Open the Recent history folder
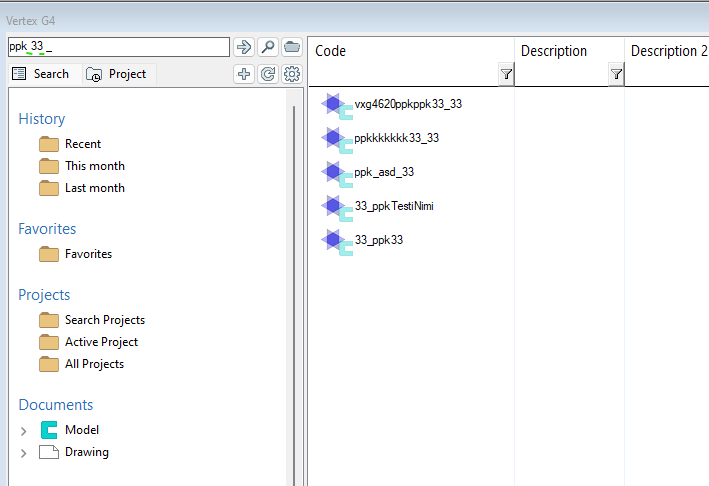 click(x=83, y=144)
